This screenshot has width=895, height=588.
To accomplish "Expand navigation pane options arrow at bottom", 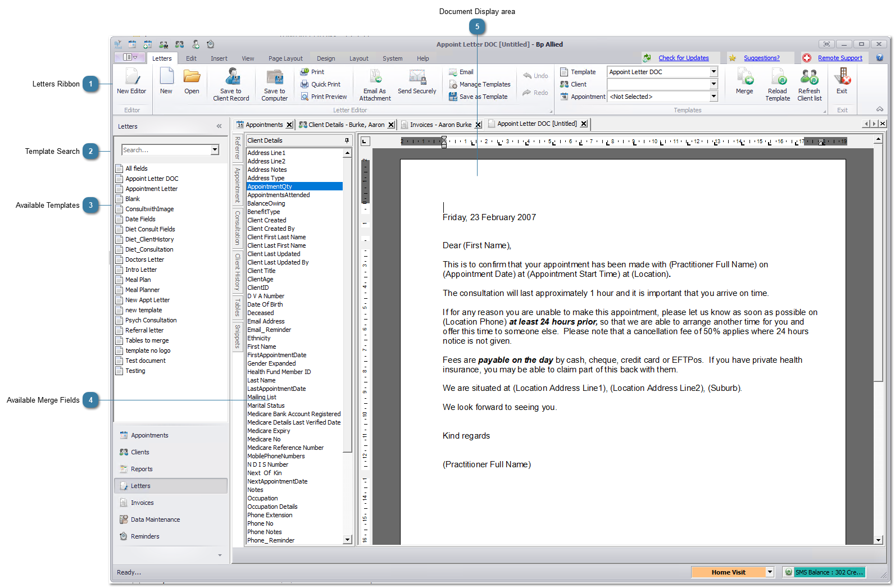I will coord(220,555).
